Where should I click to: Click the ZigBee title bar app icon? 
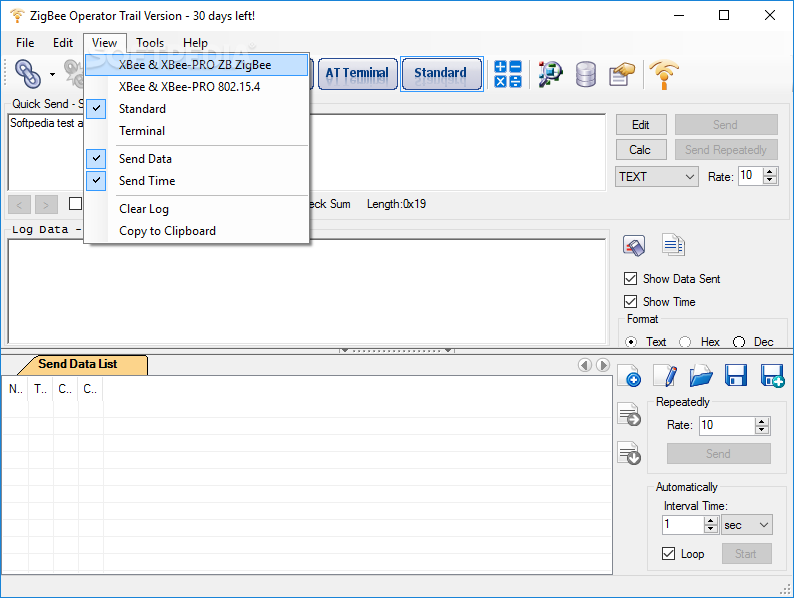(17, 16)
